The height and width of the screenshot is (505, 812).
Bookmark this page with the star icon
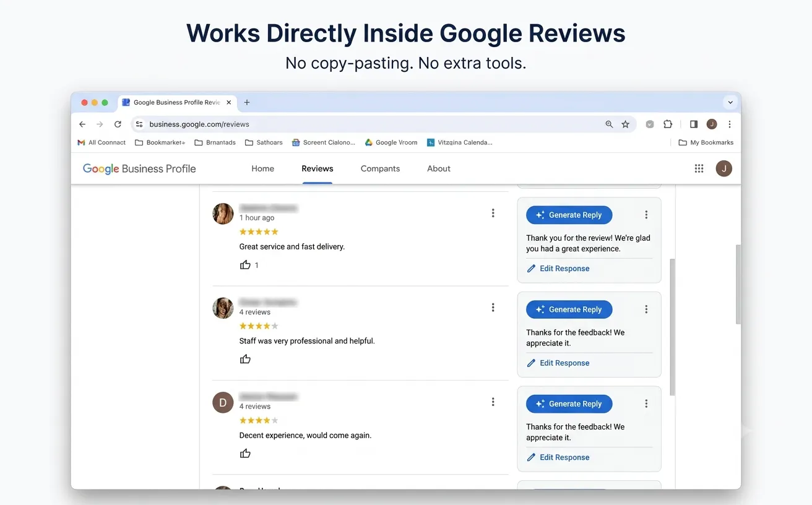click(626, 124)
